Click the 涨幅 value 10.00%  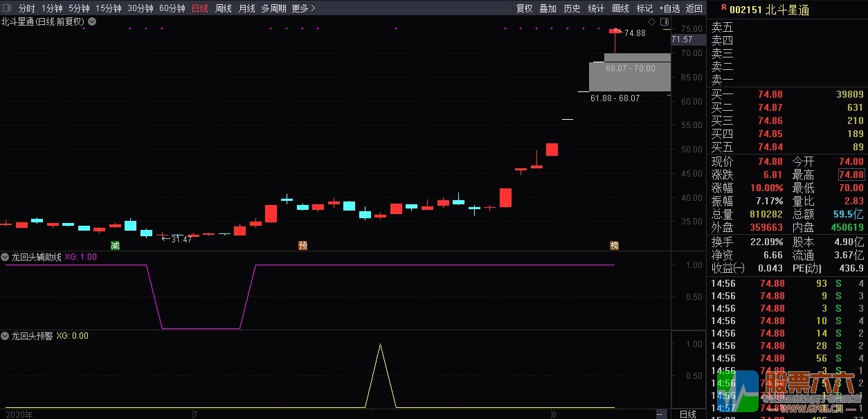tap(766, 188)
